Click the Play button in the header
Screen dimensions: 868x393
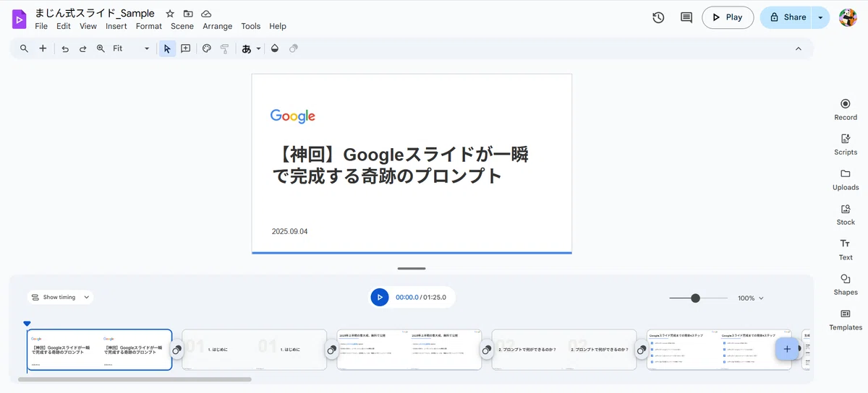tap(728, 17)
